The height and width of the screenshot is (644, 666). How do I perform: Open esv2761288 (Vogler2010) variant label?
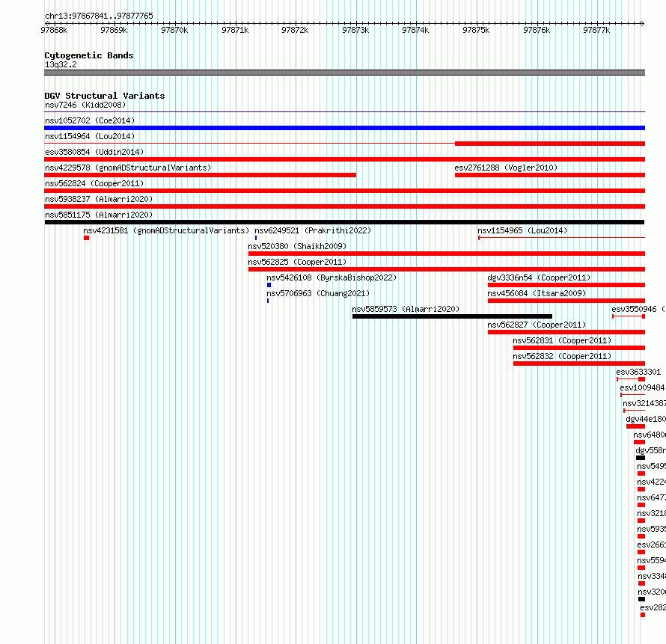[x=506, y=168]
